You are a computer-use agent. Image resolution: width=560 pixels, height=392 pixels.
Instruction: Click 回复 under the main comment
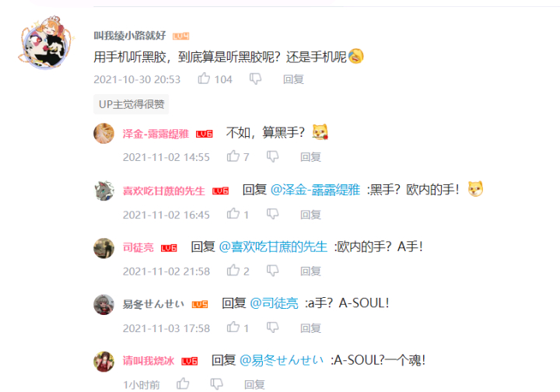tap(293, 79)
